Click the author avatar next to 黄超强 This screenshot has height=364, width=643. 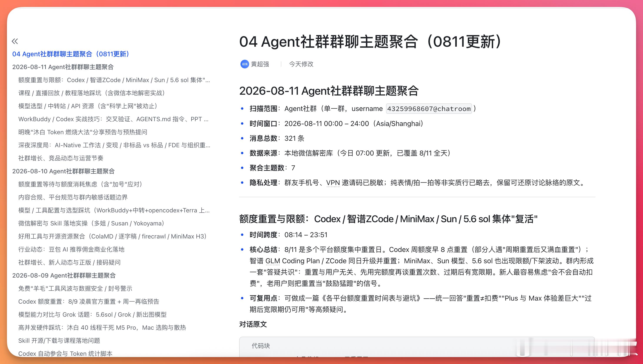tap(245, 64)
